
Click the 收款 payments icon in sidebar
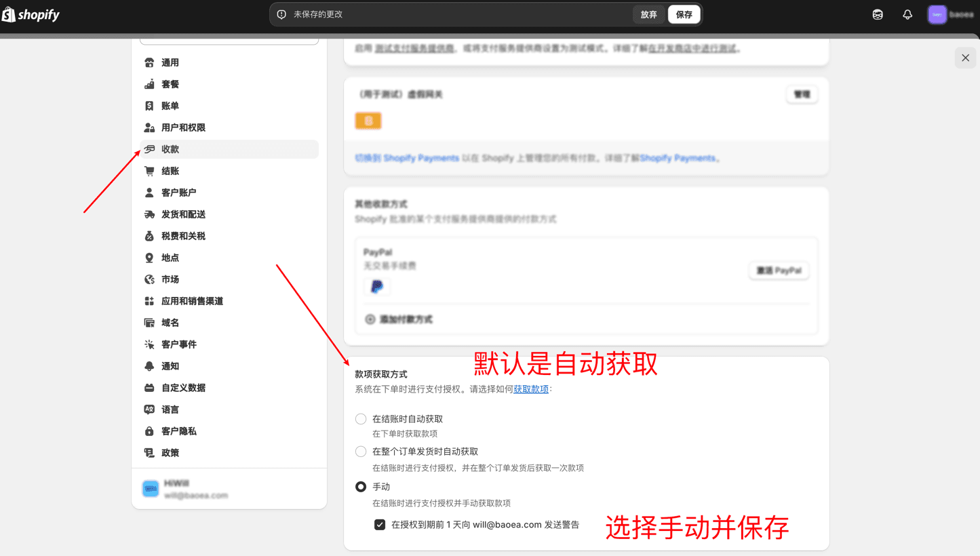point(149,149)
